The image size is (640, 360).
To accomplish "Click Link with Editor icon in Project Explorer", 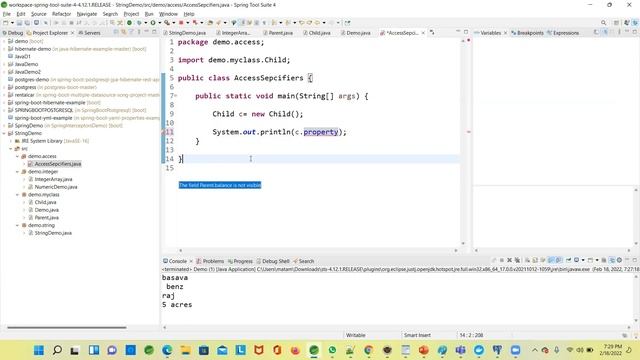I will click(124, 32).
